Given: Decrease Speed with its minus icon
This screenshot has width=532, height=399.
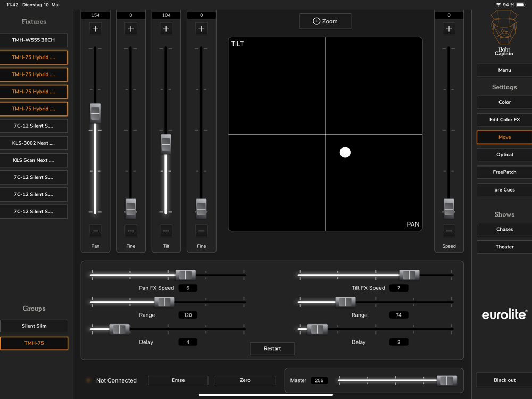Looking at the screenshot, I should pyautogui.click(x=449, y=231).
